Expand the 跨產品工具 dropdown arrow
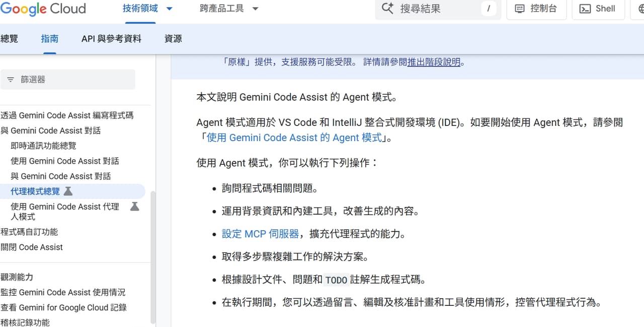Viewport: 644px width, 327px height. click(x=255, y=9)
